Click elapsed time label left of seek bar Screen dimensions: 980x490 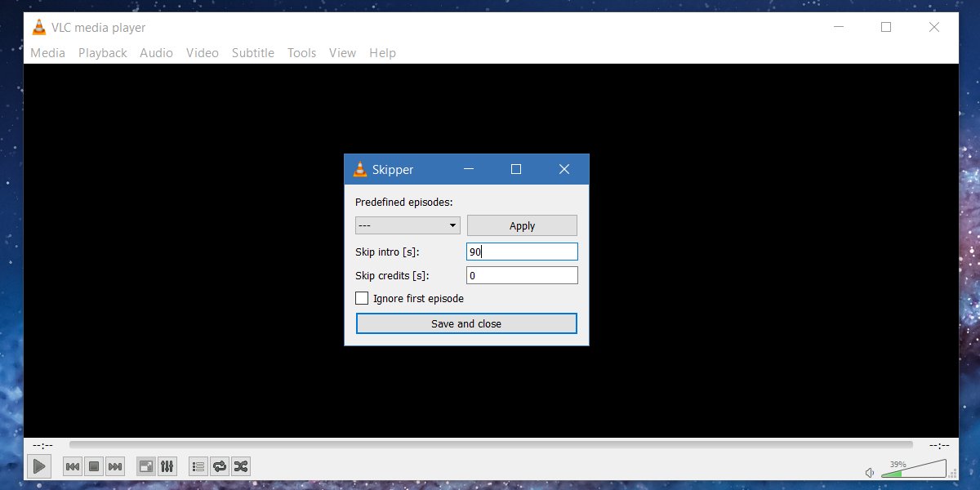point(42,445)
